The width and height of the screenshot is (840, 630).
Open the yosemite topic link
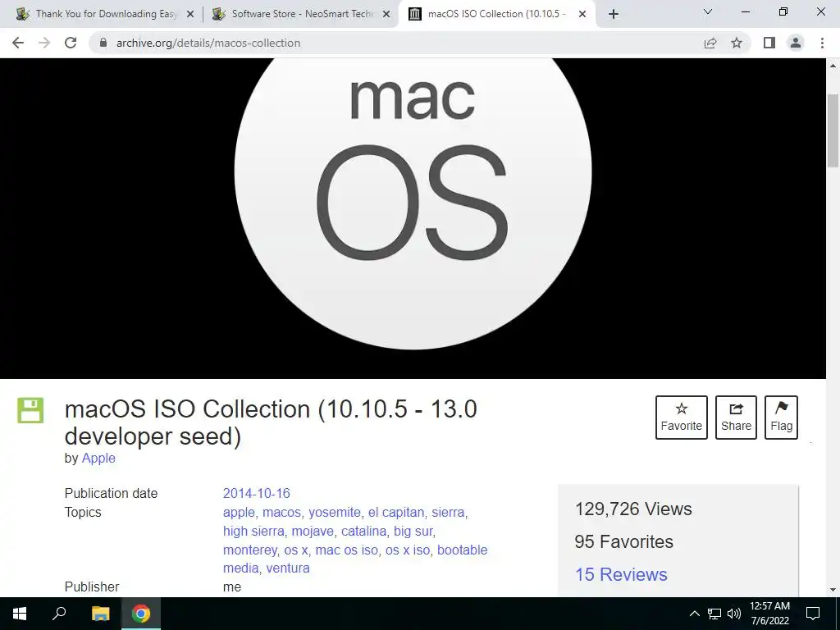[335, 512]
